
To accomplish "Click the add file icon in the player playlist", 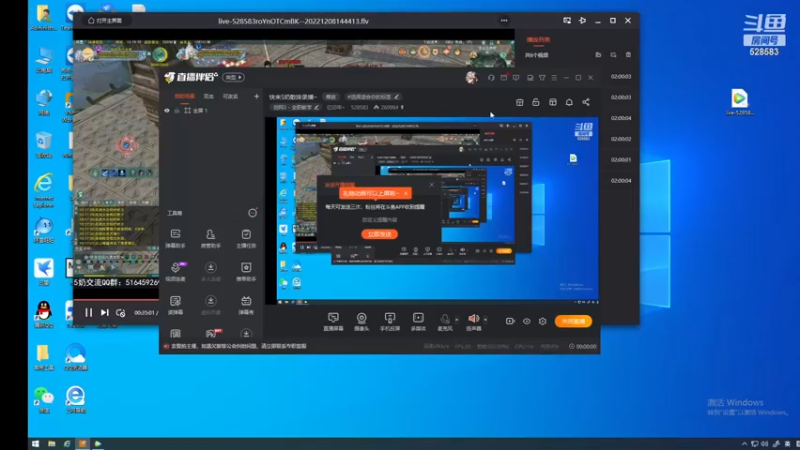I will [x=598, y=55].
